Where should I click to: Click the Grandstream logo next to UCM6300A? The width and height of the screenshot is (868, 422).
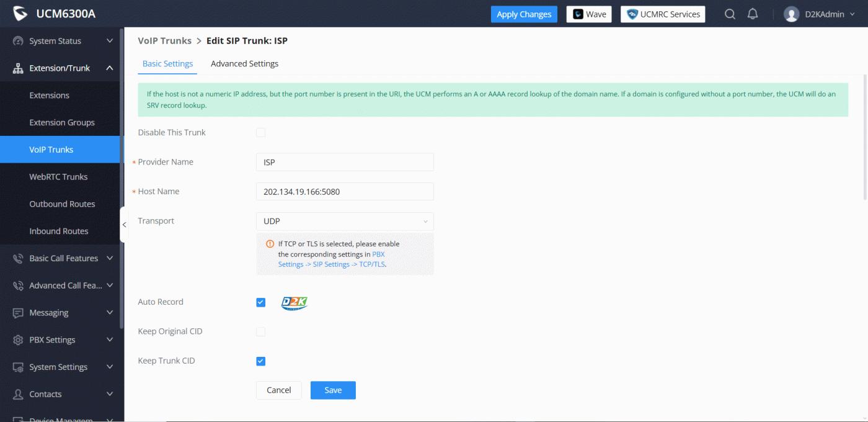tap(20, 14)
